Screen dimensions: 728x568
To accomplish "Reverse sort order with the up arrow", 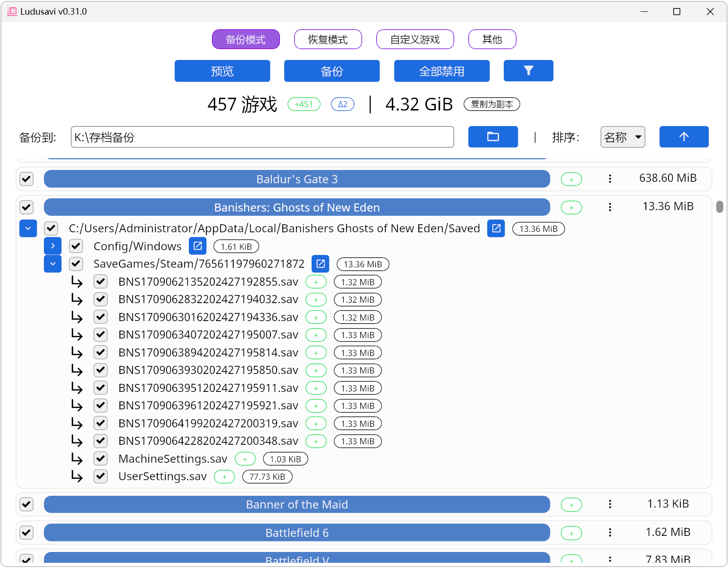I will 684,137.
